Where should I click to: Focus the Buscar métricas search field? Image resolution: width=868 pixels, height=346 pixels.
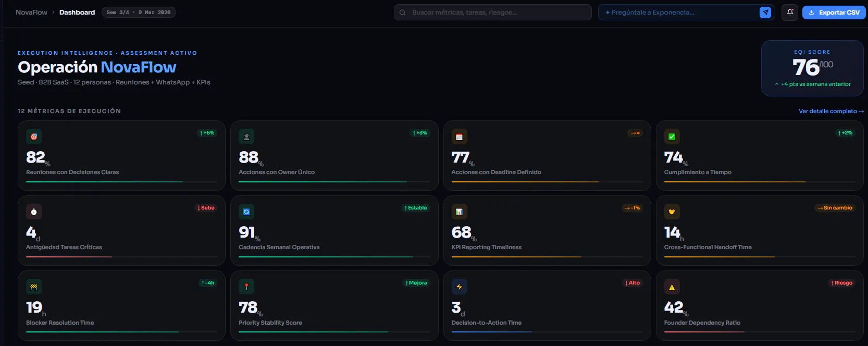[492, 12]
